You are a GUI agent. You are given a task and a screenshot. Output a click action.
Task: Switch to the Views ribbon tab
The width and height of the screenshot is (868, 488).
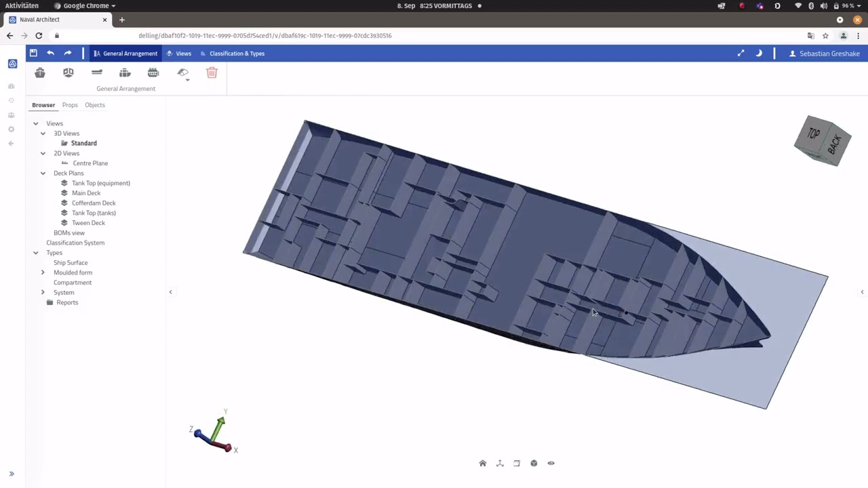click(179, 53)
